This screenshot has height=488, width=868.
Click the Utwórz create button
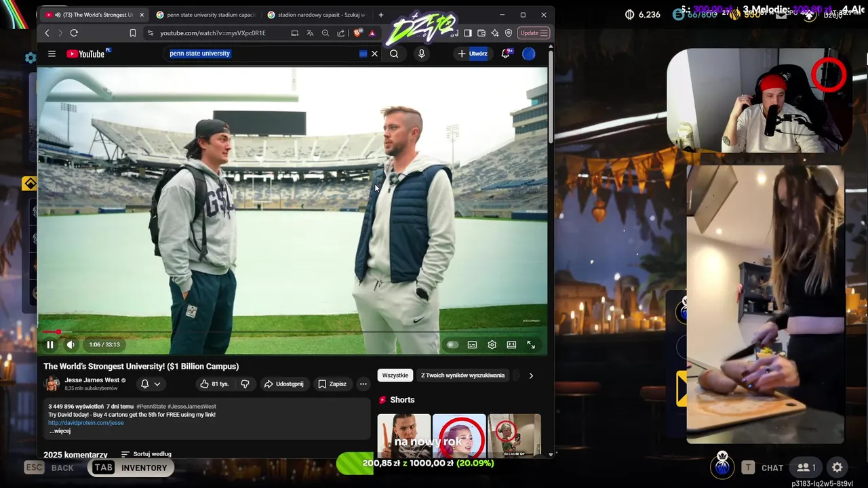point(472,54)
